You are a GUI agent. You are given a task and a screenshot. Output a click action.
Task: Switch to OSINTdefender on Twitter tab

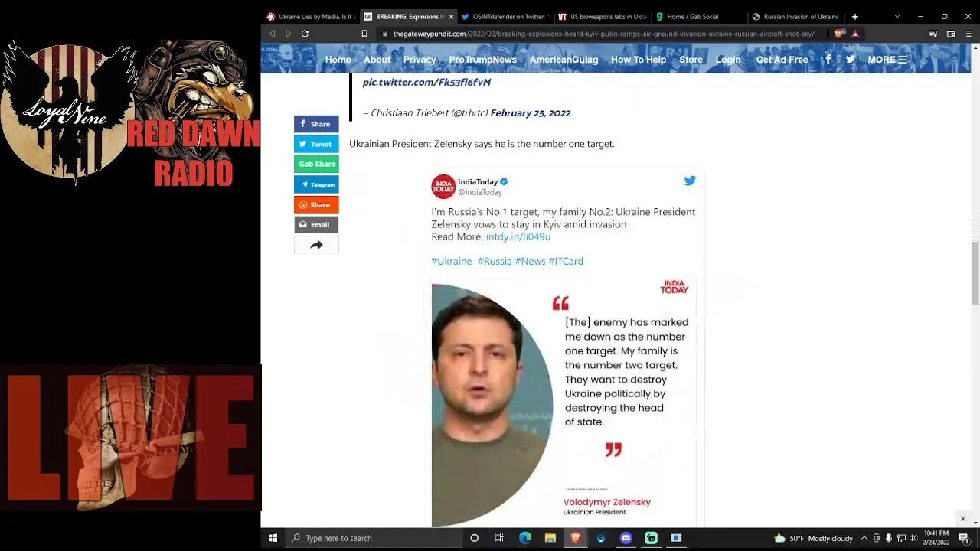[505, 16]
